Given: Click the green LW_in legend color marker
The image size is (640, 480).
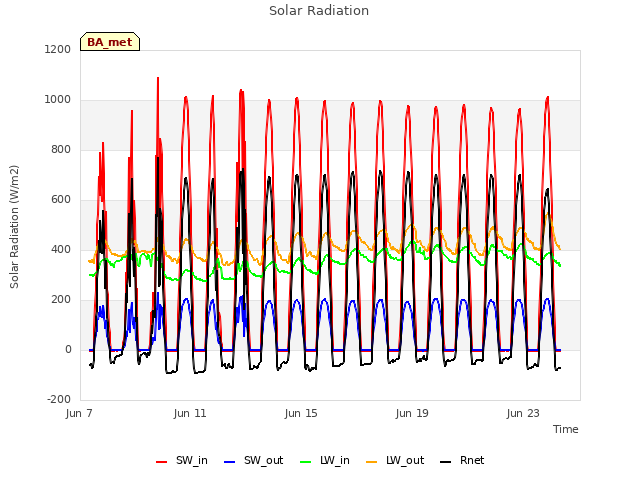Looking at the screenshot, I should click(x=306, y=462).
